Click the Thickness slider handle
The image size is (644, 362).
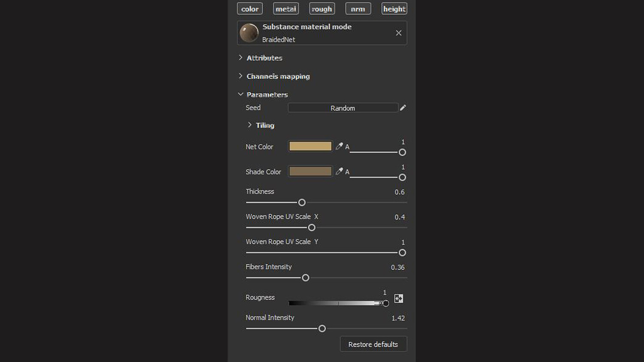[x=302, y=202]
